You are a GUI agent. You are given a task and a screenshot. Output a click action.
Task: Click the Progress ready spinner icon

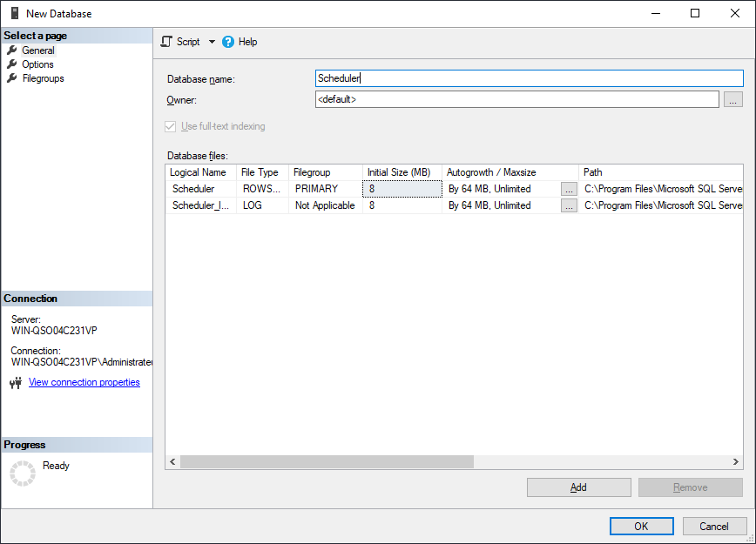(22, 473)
